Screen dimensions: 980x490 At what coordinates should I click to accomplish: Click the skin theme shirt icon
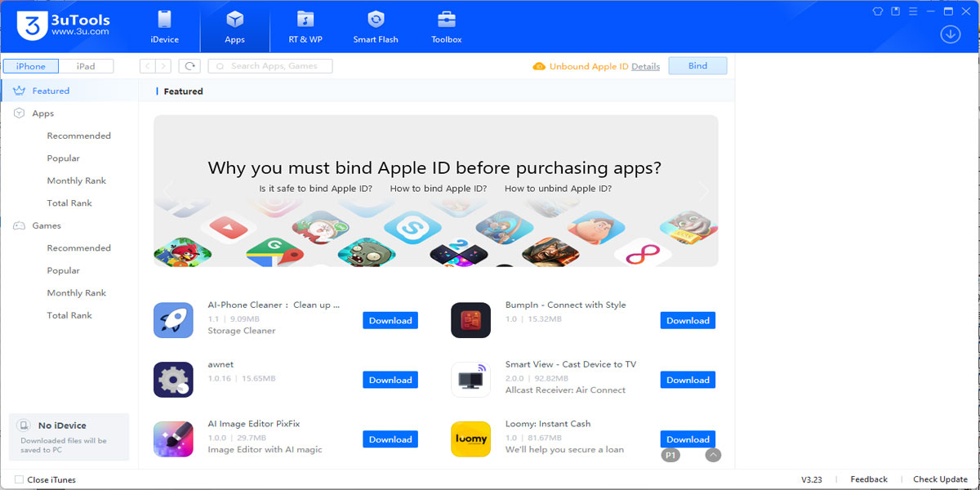pyautogui.click(x=878, y=11)
